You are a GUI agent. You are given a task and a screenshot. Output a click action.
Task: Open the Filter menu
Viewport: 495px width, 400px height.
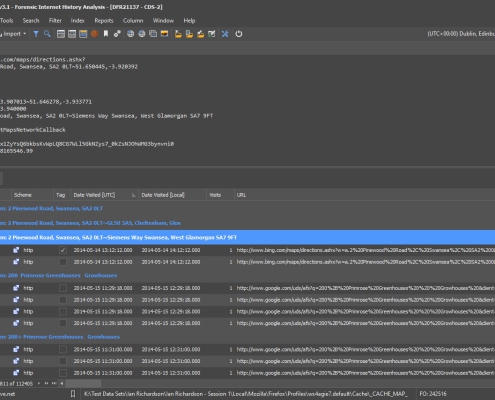[x=55, y=21]
